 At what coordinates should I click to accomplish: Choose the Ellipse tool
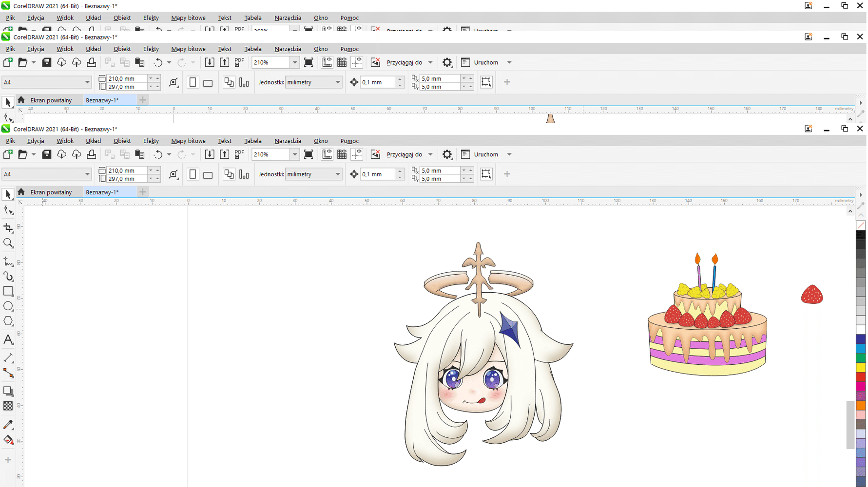(8, 306)
